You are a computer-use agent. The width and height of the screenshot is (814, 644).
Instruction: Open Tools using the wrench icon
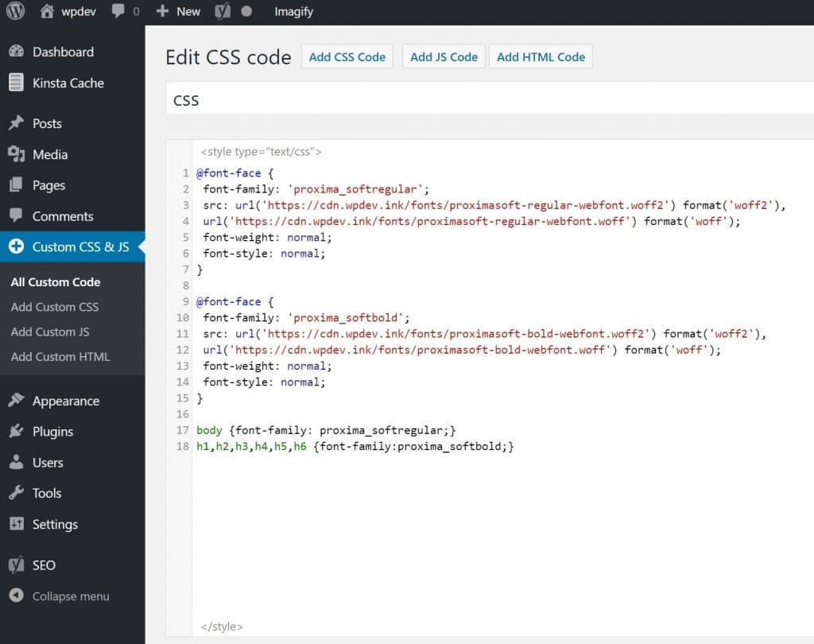(17, 493)
